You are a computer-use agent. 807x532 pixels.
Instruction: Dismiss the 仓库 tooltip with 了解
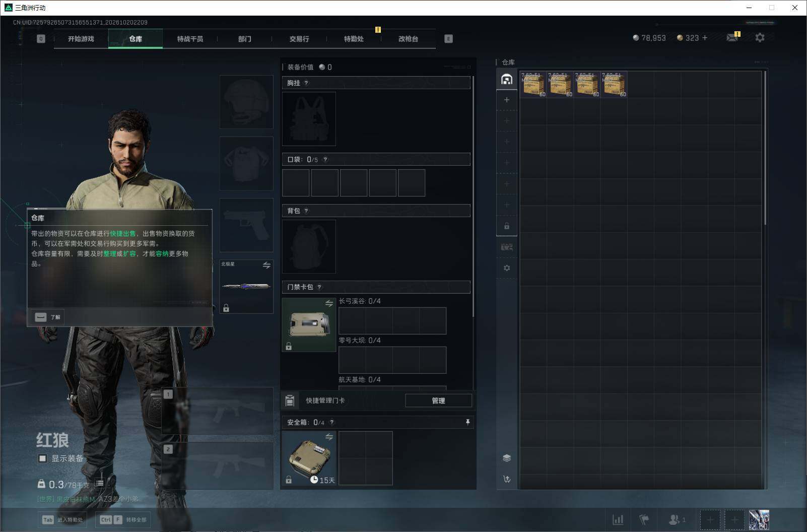(x=48, y=317)
